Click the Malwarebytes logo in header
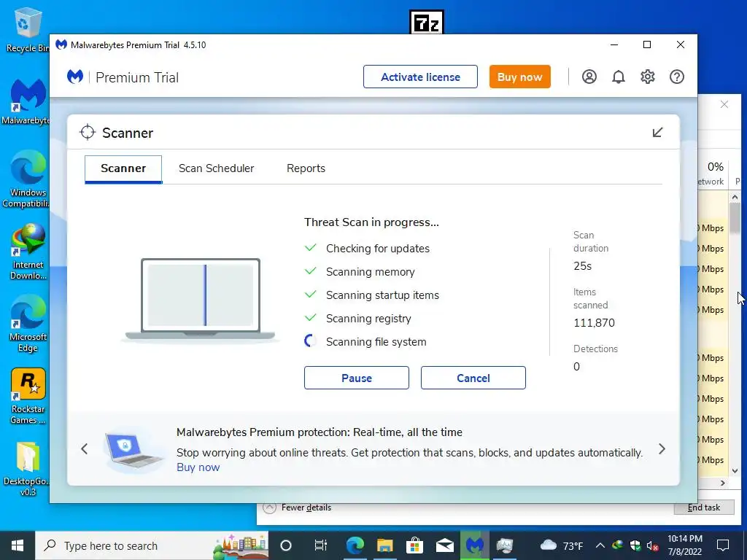Image resolution: width=747 pixels, height=560 pixels. (75, 77)
